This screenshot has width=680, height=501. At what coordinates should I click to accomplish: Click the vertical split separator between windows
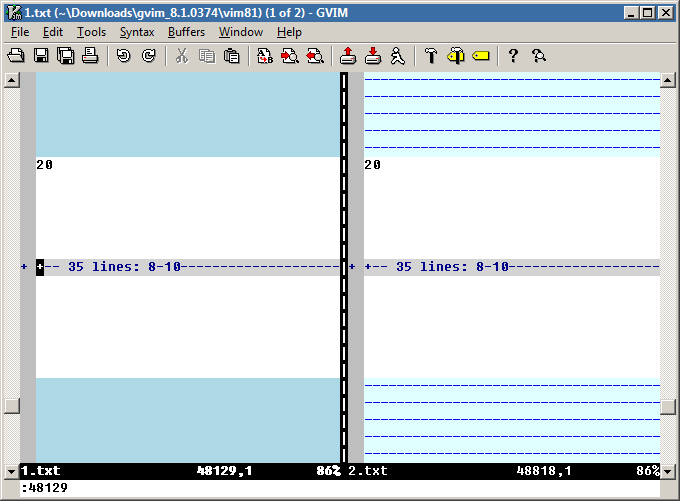click(x=344, y=267)
